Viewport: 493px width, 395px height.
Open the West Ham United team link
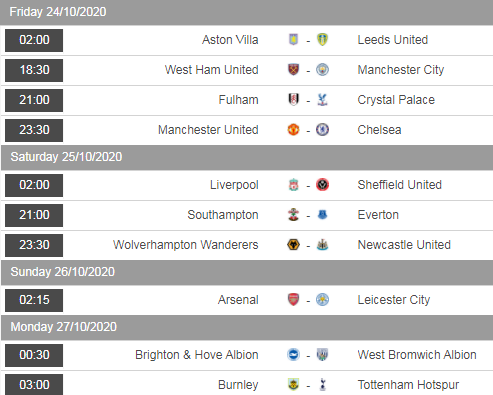coord(211,70)
